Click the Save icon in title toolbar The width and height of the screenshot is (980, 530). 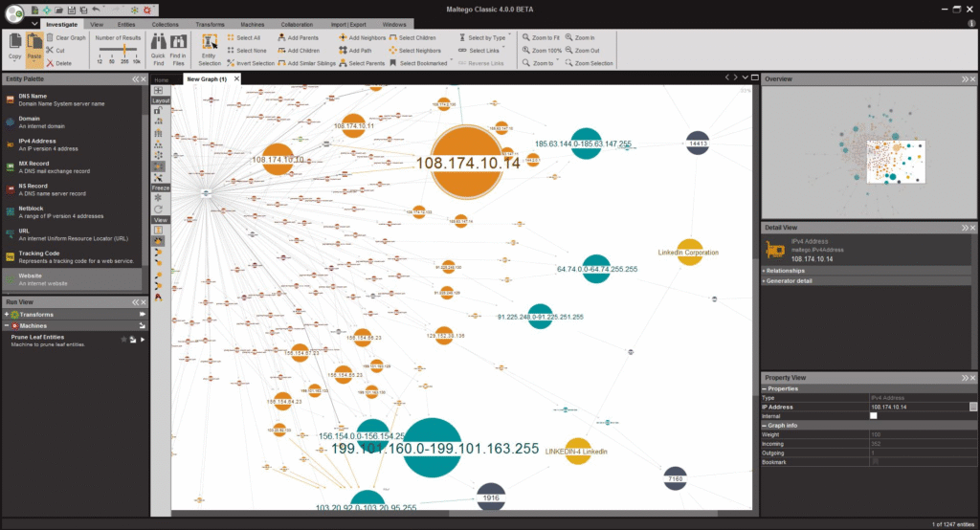71,10
